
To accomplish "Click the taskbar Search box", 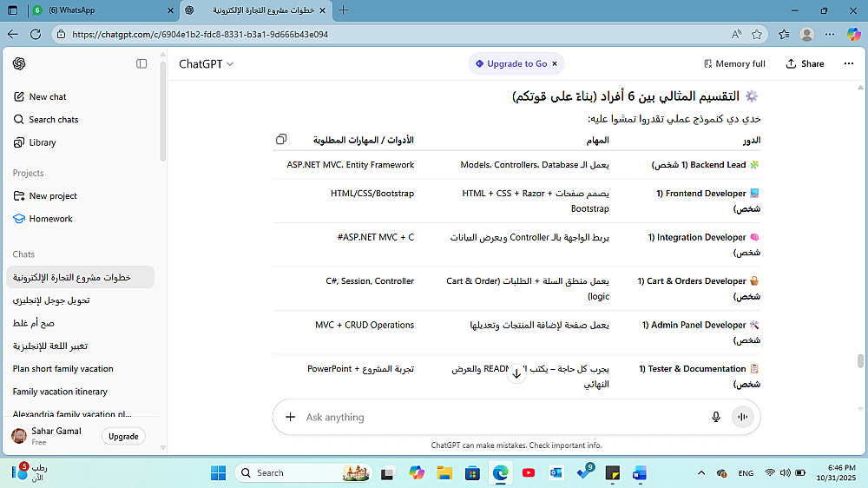I will [x=303, y=472].
